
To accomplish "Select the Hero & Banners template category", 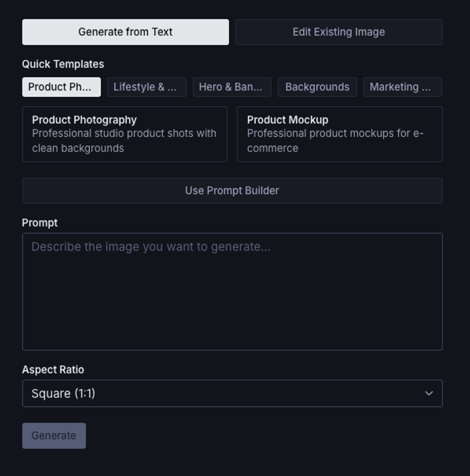I will pos(232,87).
